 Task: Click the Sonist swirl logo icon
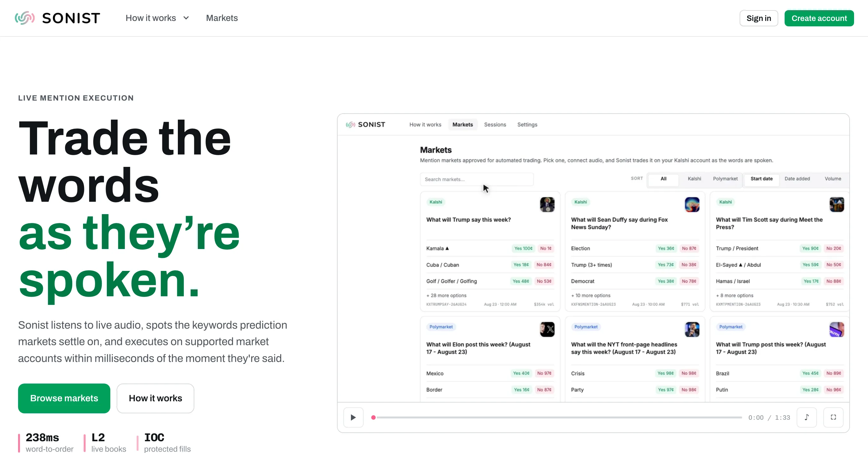(x=25, y=18)
